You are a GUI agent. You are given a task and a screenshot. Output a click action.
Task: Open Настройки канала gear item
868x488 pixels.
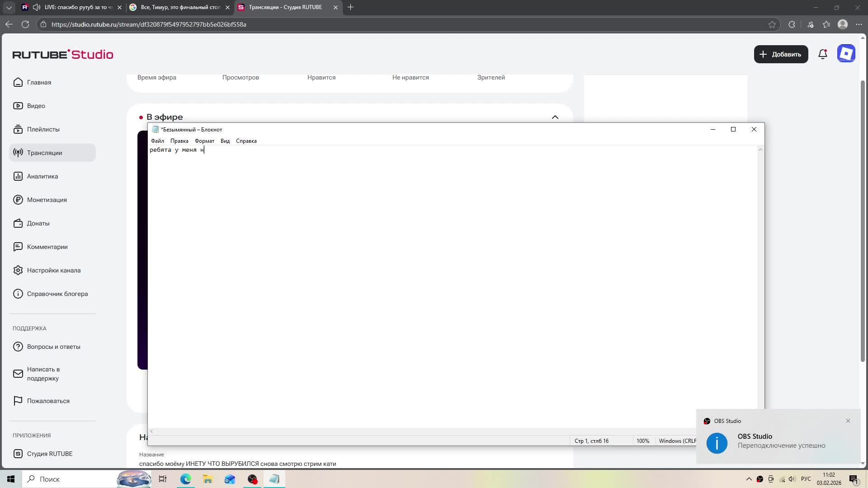[53, 270]
